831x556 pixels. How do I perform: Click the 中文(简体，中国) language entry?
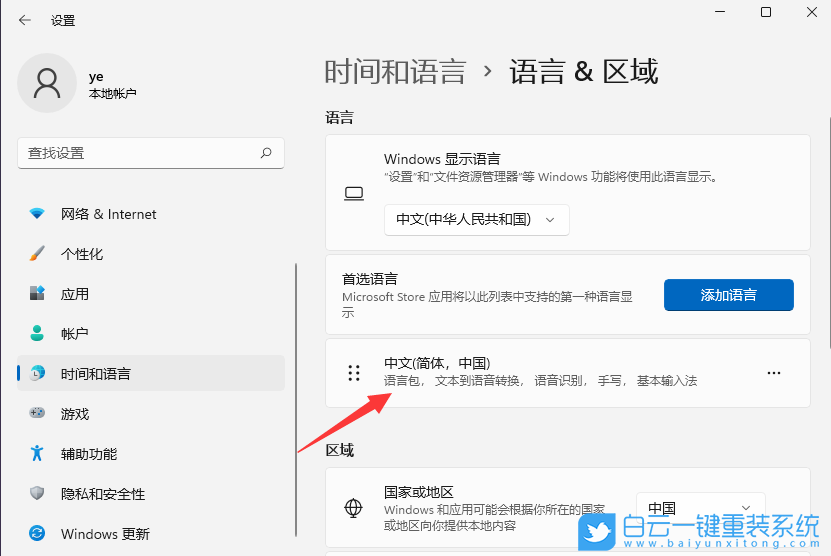pos(568,373)
